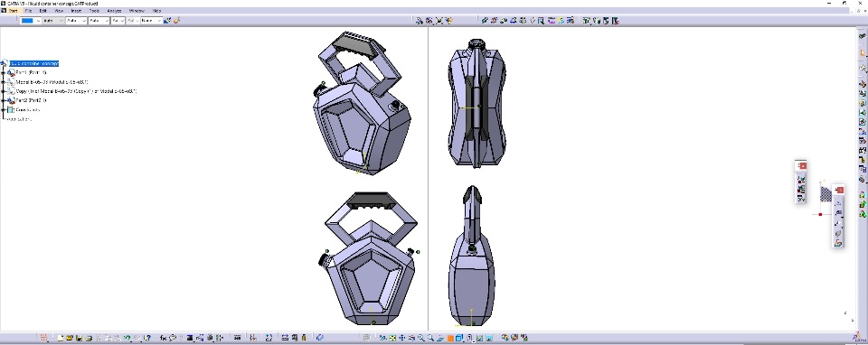Image resolution: width=868 pixels, height=345 pixels.
Task: Select the Rotate view tool
Action: pyautogui.click(x=412, y=337)
